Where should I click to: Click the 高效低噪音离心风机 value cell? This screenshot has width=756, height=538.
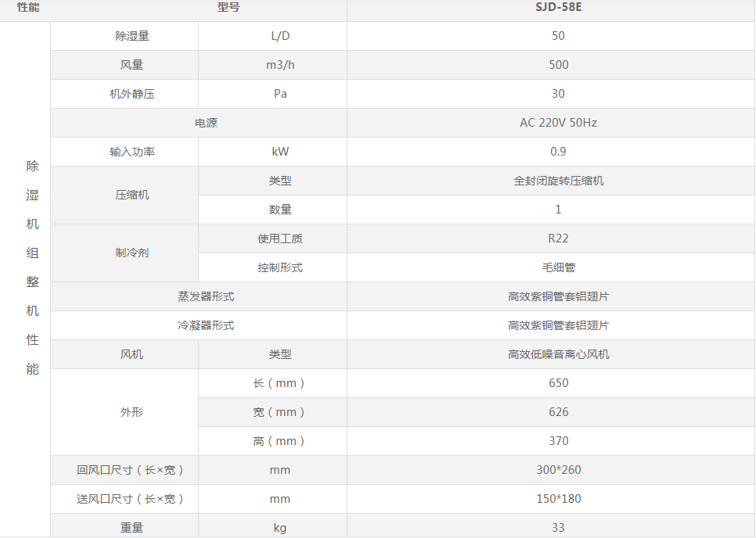point(558,354)
